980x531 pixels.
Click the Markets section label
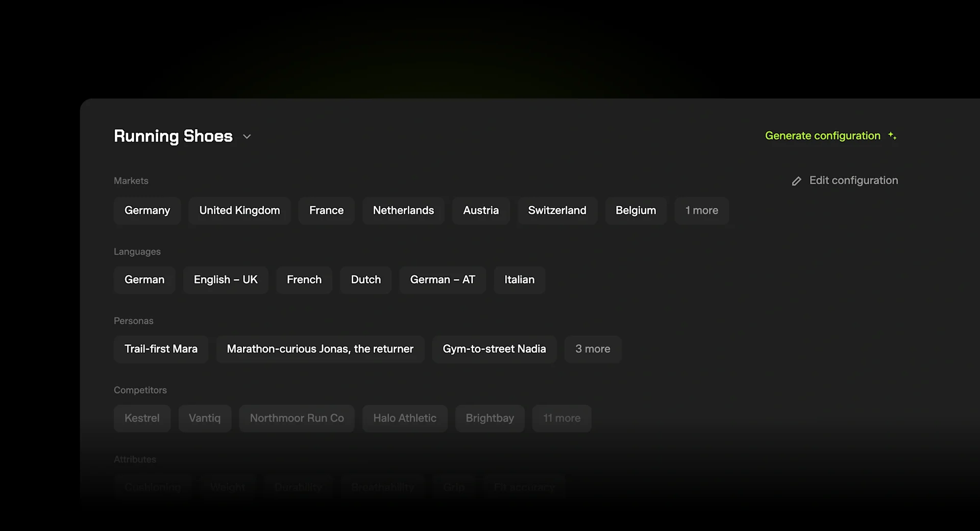coord(131,181)
